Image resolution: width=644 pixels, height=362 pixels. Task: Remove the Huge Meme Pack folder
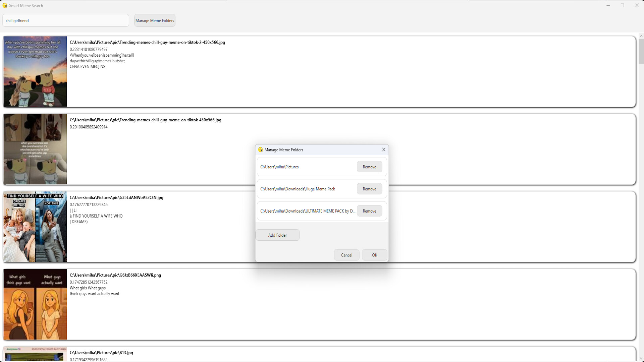pyautogui.click(x=369, y=189)
